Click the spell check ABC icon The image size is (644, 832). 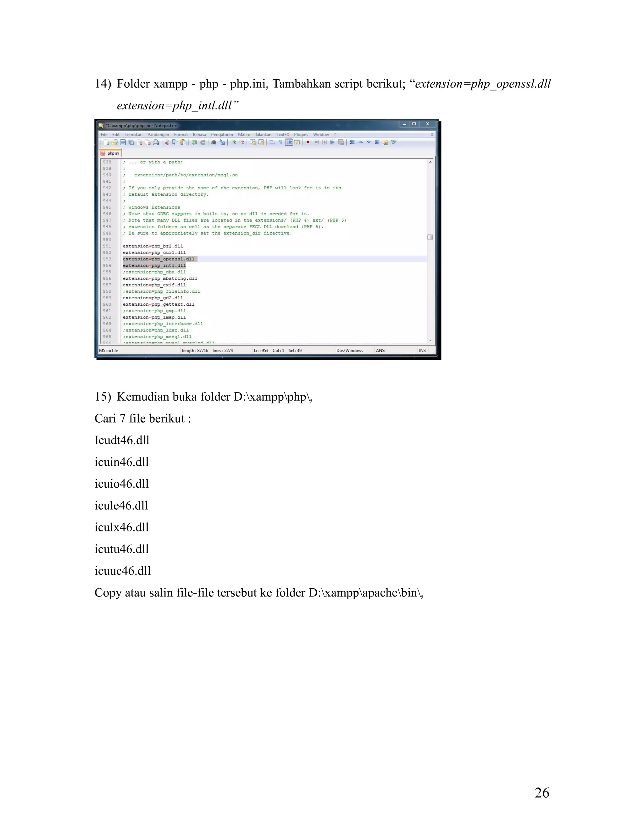coord(394,142)
